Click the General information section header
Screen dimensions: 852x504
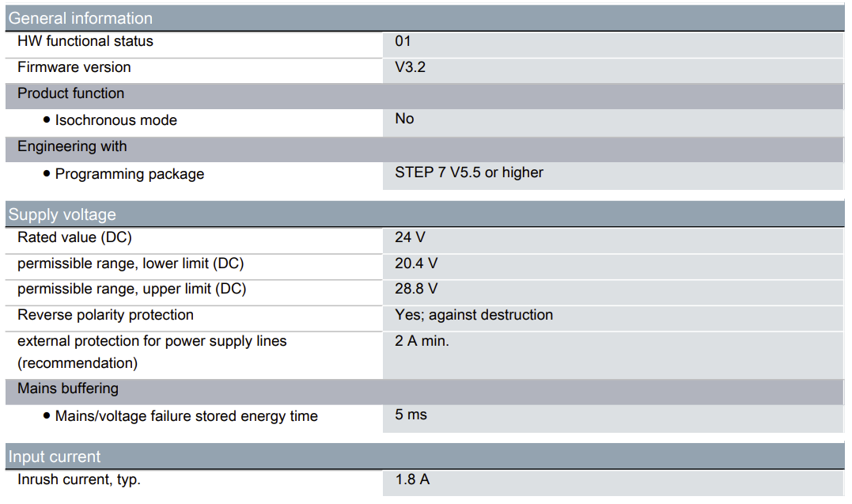point(81,18)
